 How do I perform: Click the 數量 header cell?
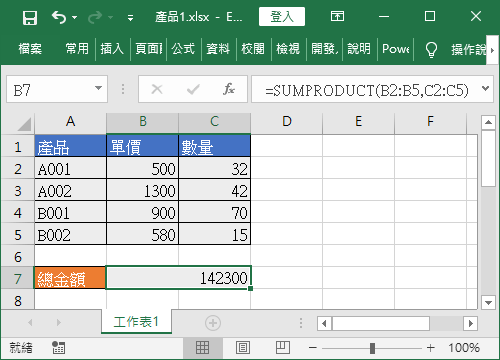pos(215,146)
